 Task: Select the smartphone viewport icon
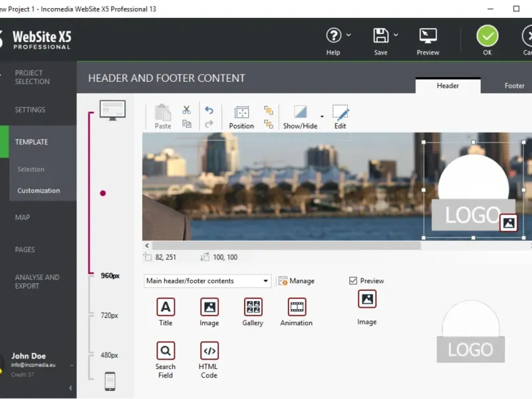[x=110, y=381]
